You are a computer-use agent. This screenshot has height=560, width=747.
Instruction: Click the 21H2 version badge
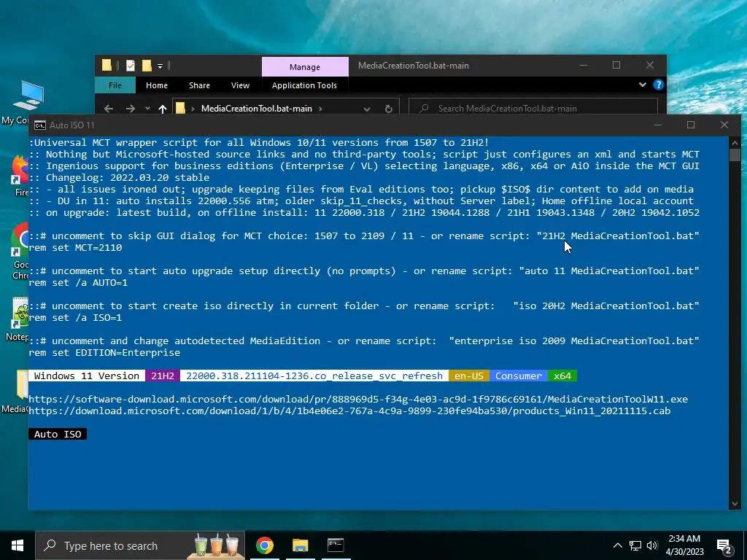click(163, 376)
